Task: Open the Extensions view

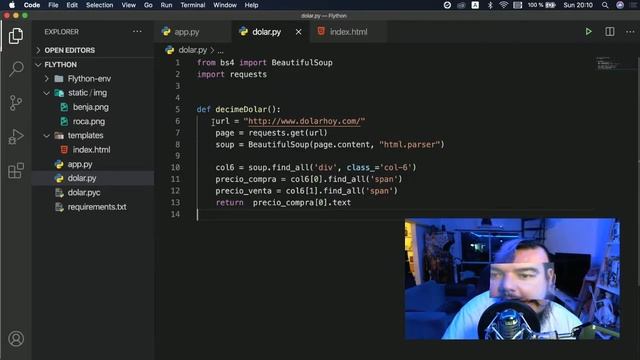Action: 16,171
